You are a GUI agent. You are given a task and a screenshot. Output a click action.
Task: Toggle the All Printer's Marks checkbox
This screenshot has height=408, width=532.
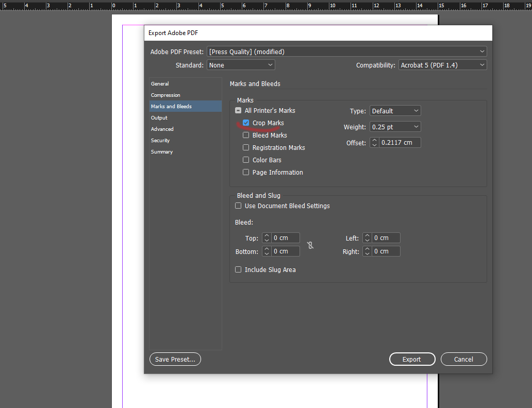pyautogui.click(x=238, y=111)
